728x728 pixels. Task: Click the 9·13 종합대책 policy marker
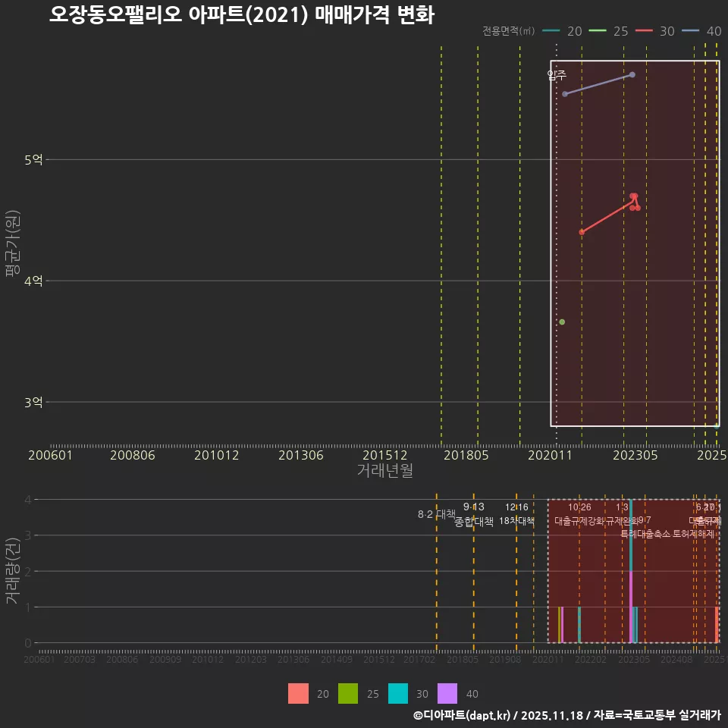click(473, 514)
